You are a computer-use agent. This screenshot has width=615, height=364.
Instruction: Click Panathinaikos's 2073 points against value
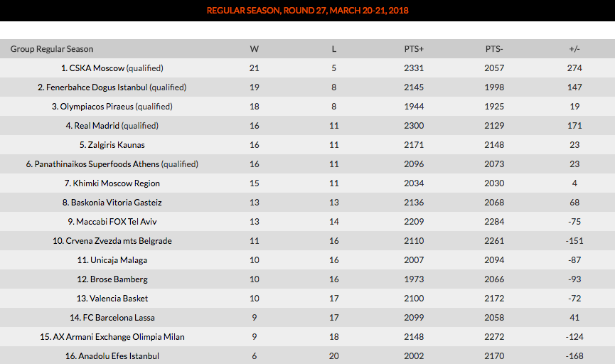pos(494,164)
